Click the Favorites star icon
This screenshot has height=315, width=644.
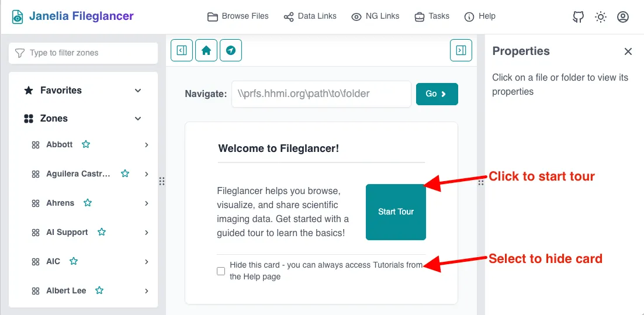tap(28, 91)
